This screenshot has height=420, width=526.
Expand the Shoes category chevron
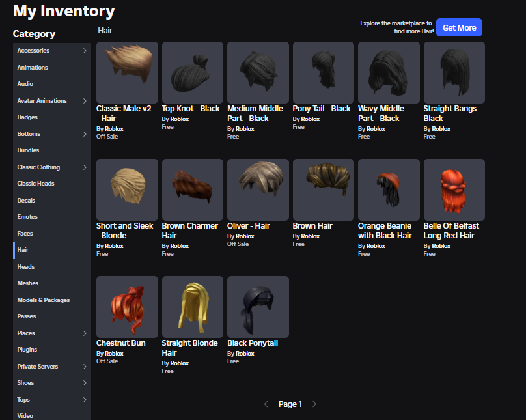tap(85, 383)
